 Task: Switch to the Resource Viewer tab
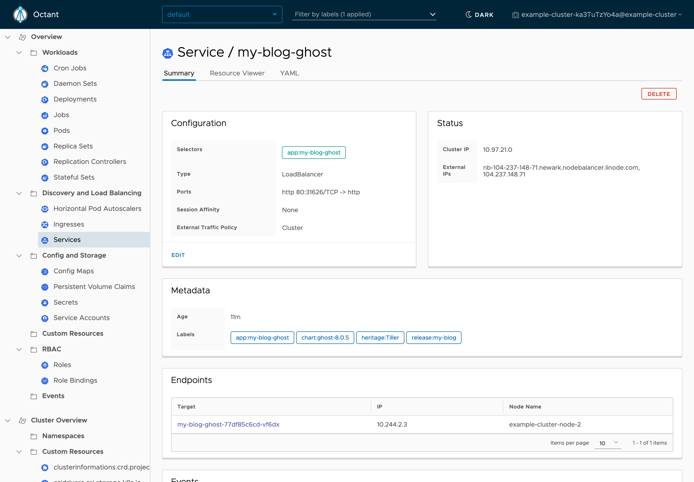click(237, 73)
